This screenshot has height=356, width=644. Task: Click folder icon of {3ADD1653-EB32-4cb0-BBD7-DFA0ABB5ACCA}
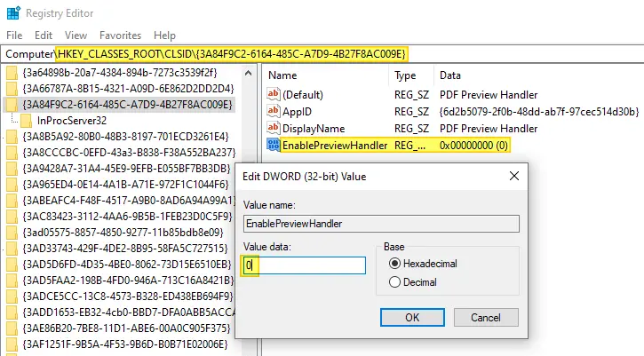pyautogui.click(x=12, y=312)
